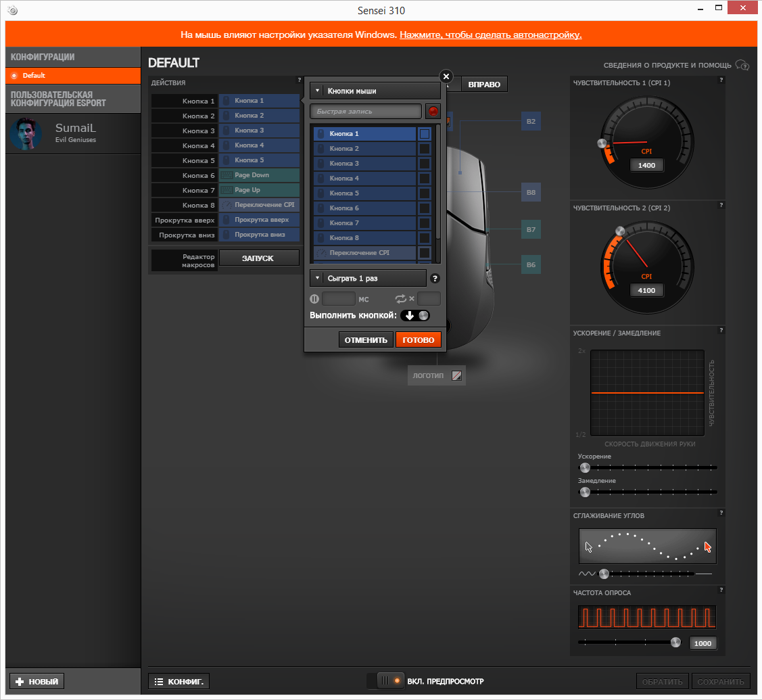Image resolution: width=762 pixels, height=700 pixels.
Task: Click angle snapping slider handle
Action: click(x=604, y=574)
